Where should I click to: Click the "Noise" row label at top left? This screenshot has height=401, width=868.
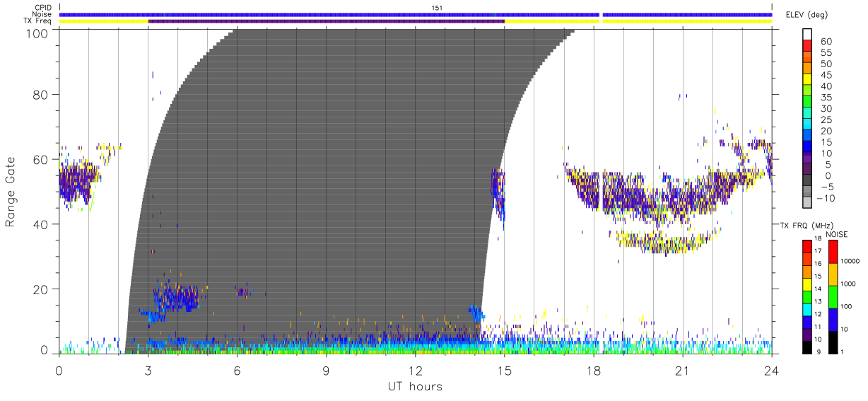point(42,14)
